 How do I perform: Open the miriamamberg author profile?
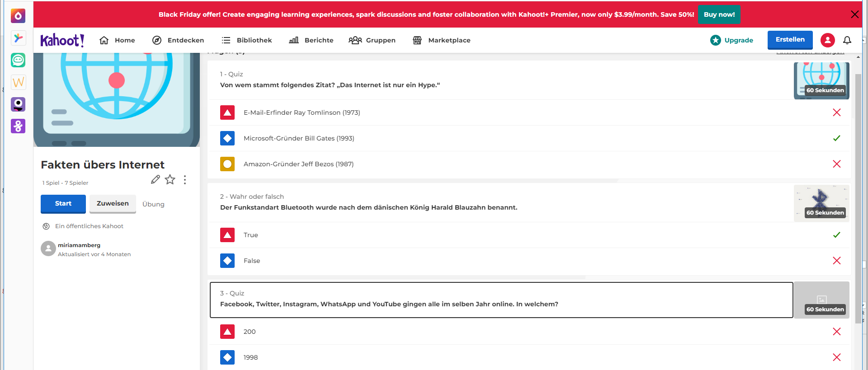click(79, 245)
